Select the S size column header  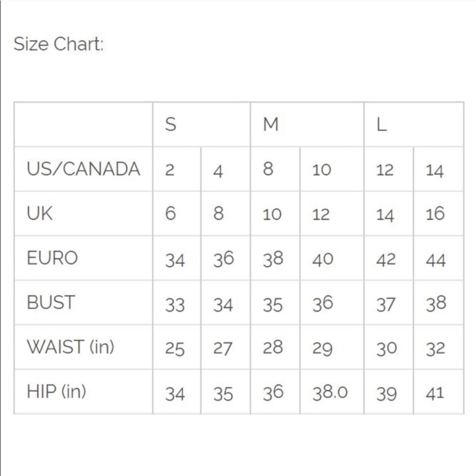tap(170, 125)
